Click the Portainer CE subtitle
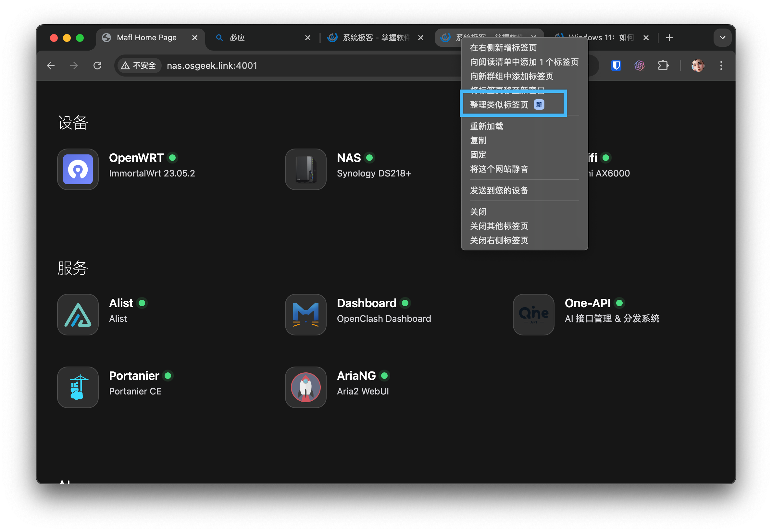The image size is (772, 532). tap(135, 391)
